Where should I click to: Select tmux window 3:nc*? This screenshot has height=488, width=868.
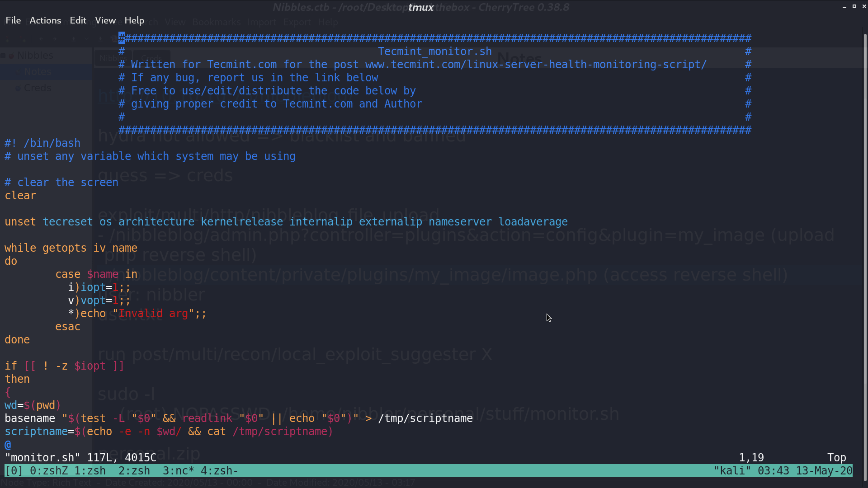(x=179, y=471)
